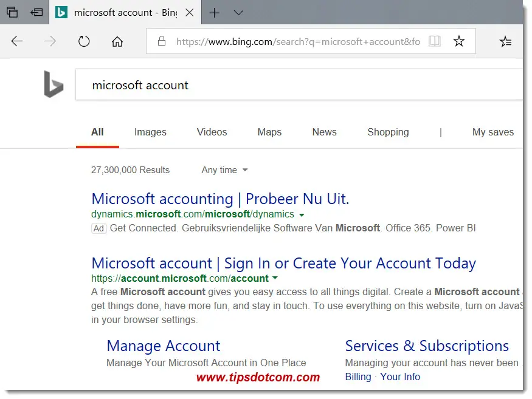Open the favorites hub icon
Screen dimensions: 532x399
pyautogui.click(x=505, y=41)
